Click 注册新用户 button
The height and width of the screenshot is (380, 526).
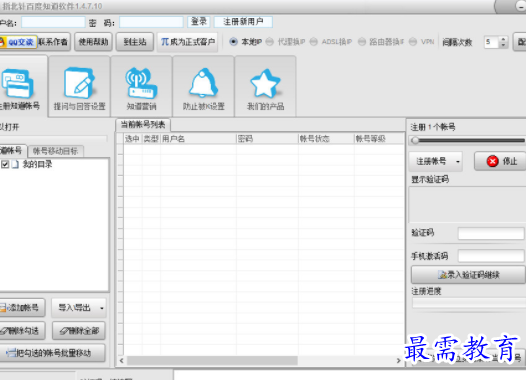pos(243,22)
